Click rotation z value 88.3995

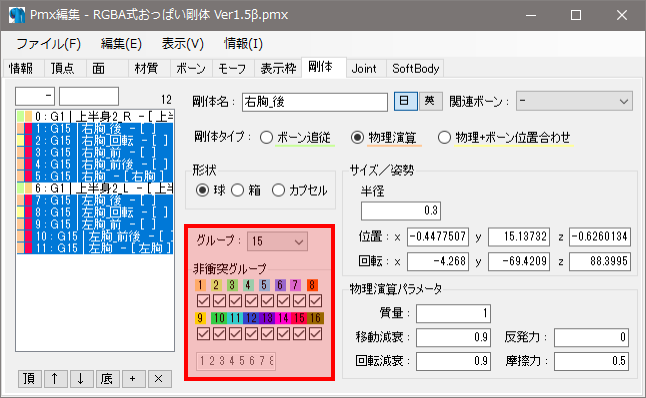point(600,261)
